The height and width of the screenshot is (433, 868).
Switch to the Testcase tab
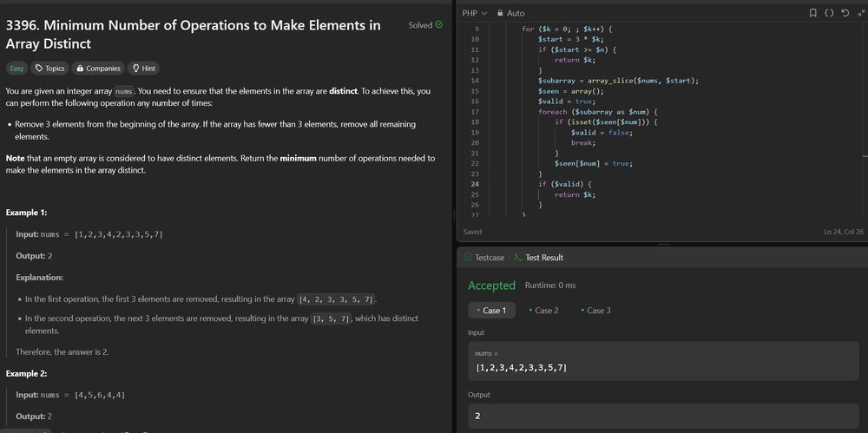point(484,258)
